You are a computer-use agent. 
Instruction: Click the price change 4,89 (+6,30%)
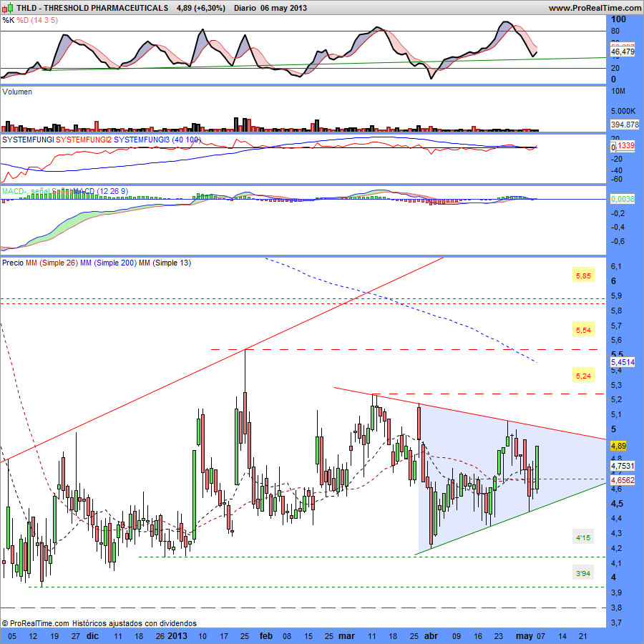pos(201,8)
